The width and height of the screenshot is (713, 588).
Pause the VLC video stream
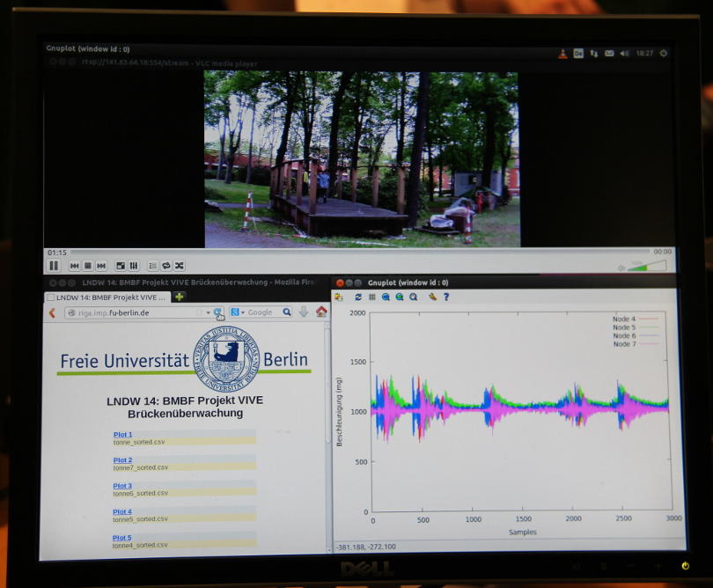click(x=54, y=266)
